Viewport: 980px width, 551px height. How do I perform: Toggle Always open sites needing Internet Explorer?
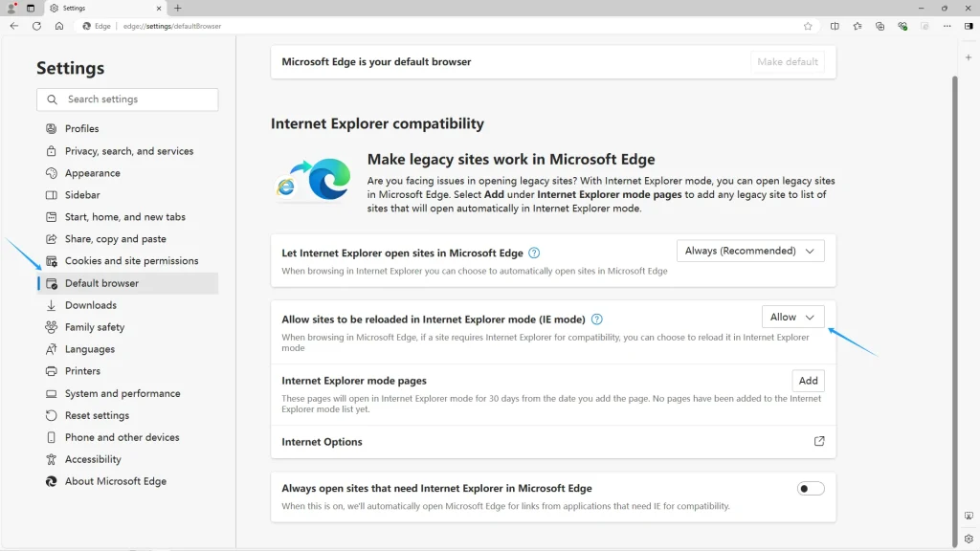(x=811, y=489)
